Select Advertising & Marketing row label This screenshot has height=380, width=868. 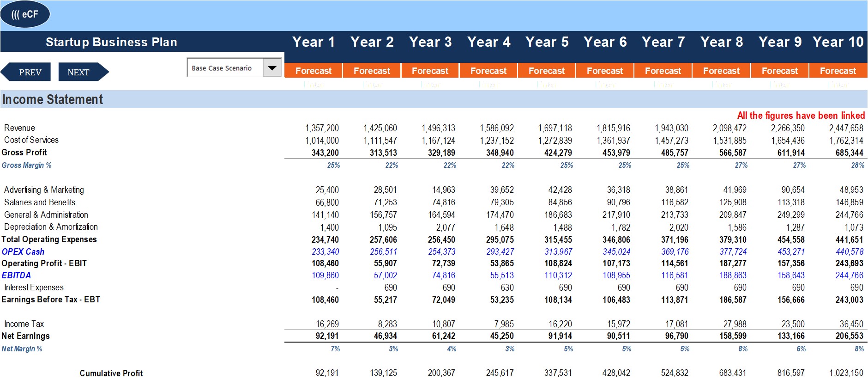pyautogui.click(x=44, y=190)
